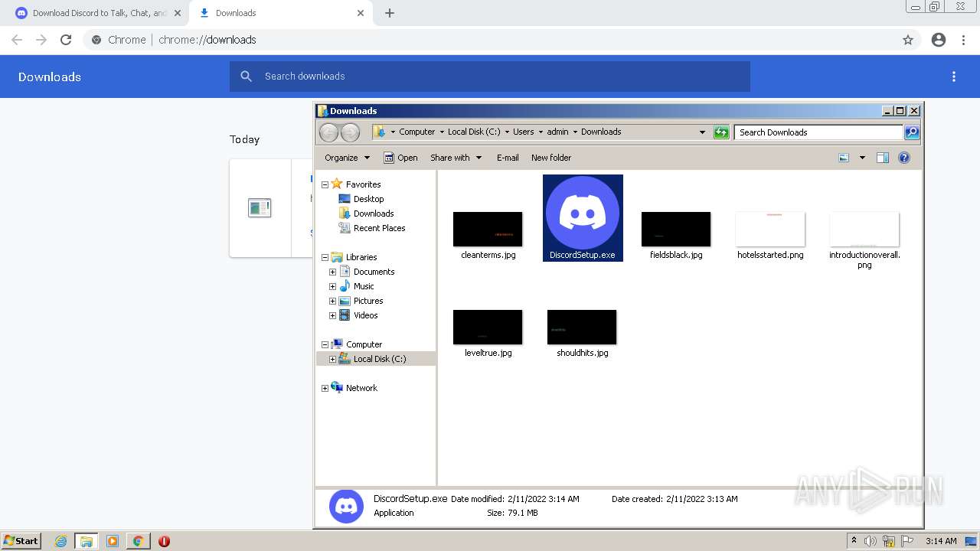Collapse the Favorites tree section
Viewport: 980px width, 551px height.
pyautogui.click(x=325, y=184)
